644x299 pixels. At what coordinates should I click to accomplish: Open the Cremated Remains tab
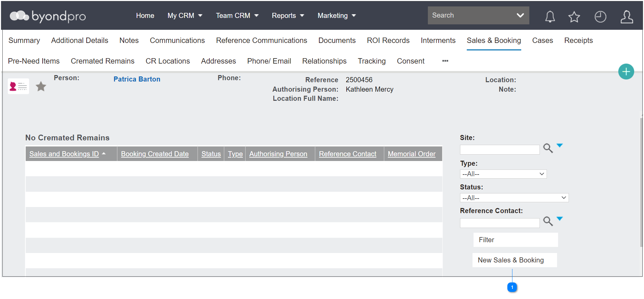pos(102,61)
